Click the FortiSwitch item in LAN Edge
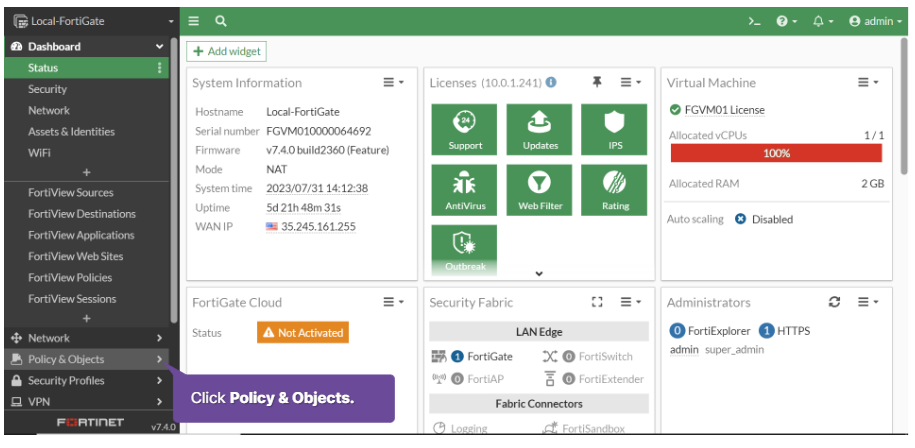Viewport: 915px width, 448px height. pyautogui.click(x=588, y=356)
